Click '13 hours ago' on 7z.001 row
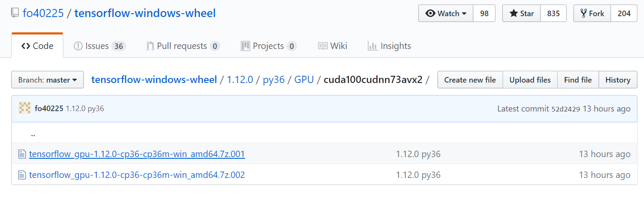The width and height of the screenshot is (644, 209). tap(604, 154)
